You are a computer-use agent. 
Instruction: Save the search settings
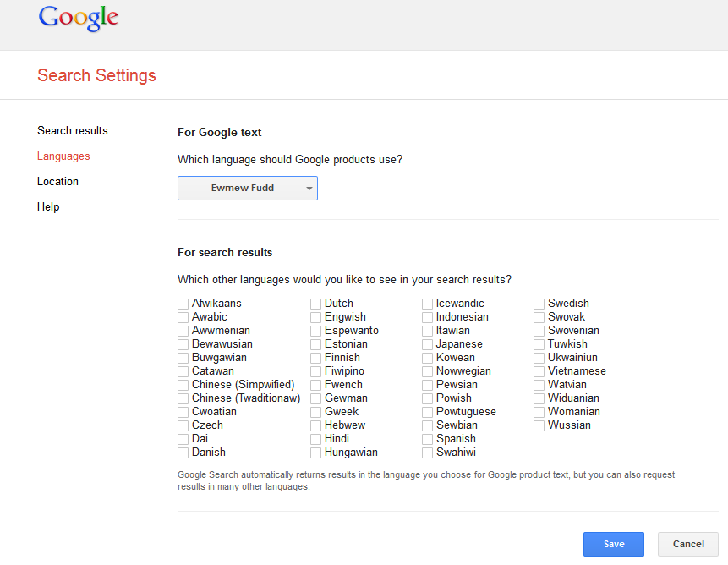tap(613, 544)
